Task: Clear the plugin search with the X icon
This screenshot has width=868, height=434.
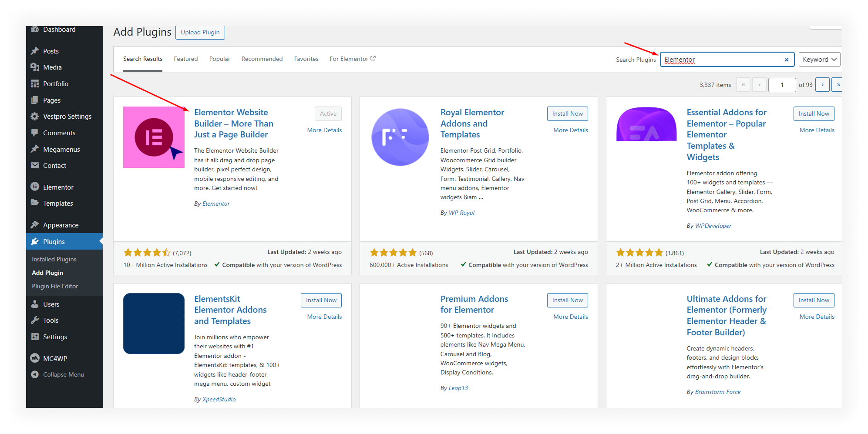Action: 787,60
